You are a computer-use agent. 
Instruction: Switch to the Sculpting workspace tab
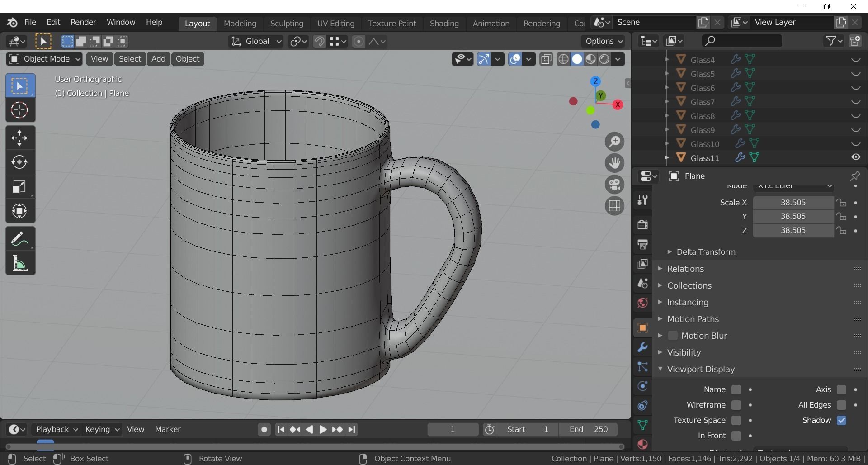pos(287,23)
